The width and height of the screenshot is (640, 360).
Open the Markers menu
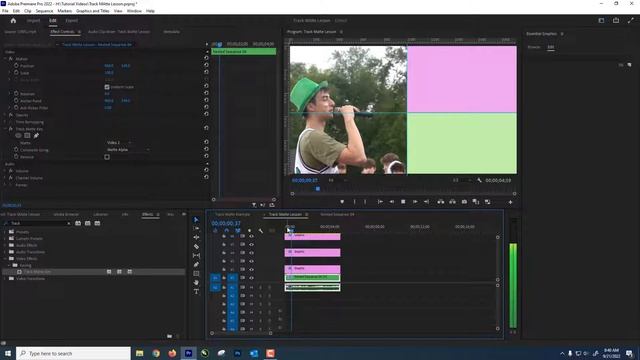[x=64, y=11]
